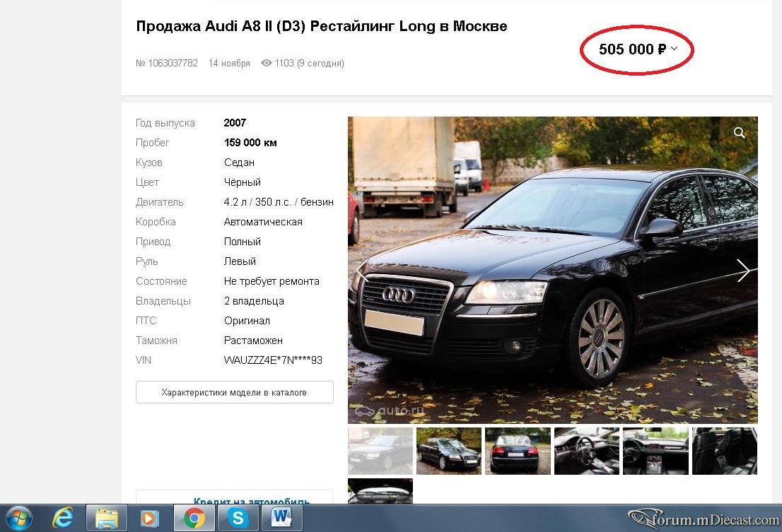Click the 'VIN' label
The height and width of the screenshot is (532, 782).
click(x=143, y=360)
